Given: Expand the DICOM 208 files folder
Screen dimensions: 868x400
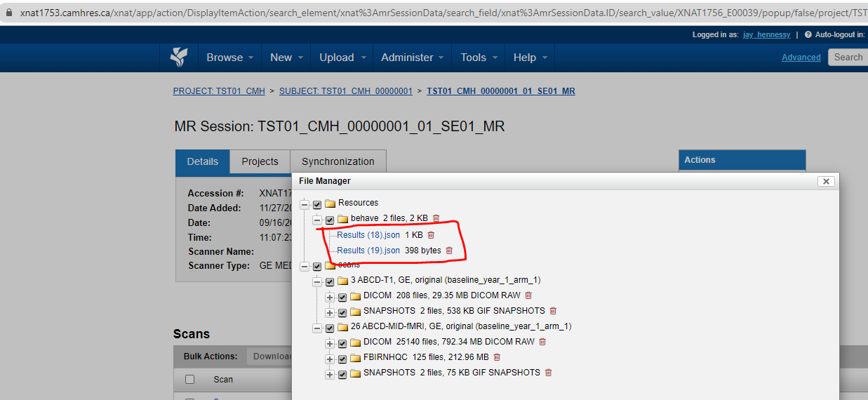Looking at the screenshot, I should point(330,297).
